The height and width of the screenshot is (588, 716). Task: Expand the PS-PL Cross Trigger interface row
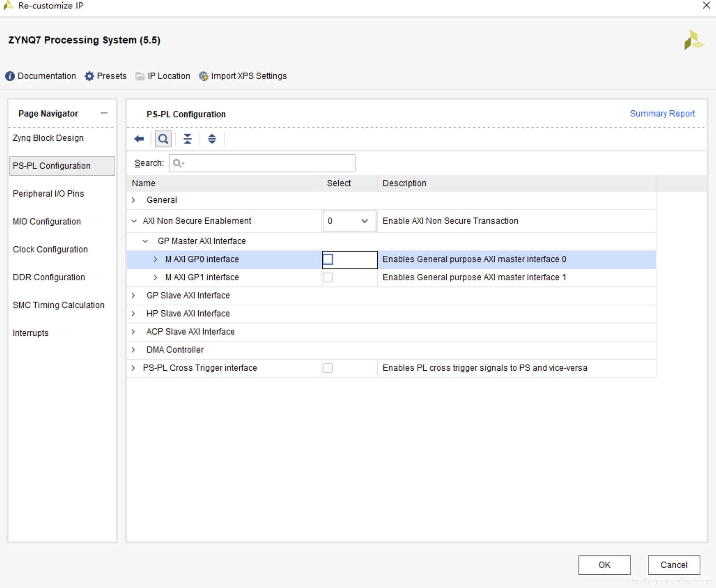[x=133, y=368]
